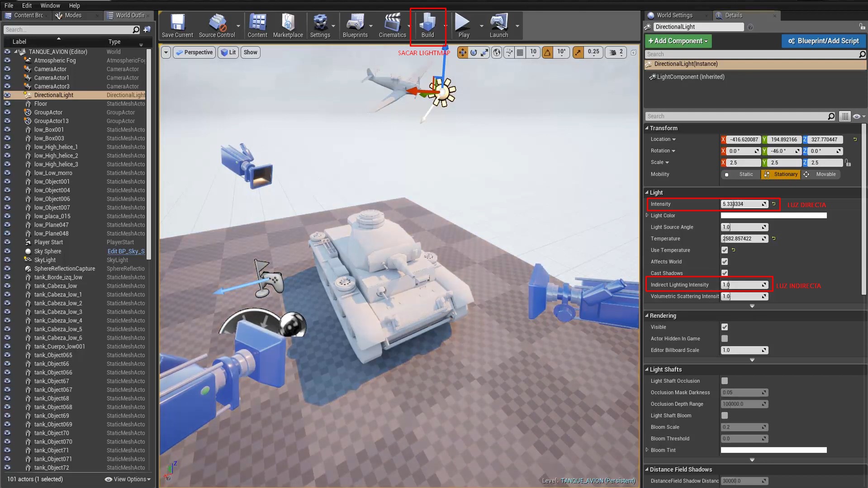Toggle the Affects World checkbox
Screen dimensions: 868x488
[725, 261]
